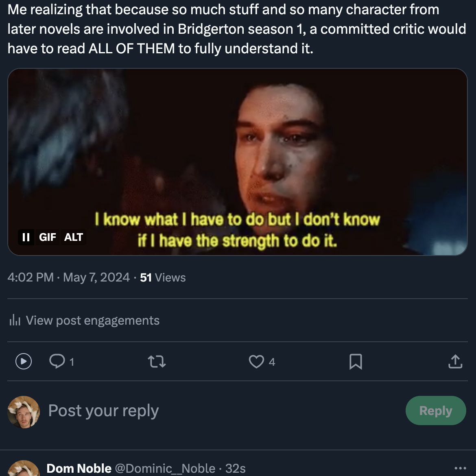The width and height of the screenshot is (476, 476).
Task: Click the circular play icon below the post
Action: (24, 361)
